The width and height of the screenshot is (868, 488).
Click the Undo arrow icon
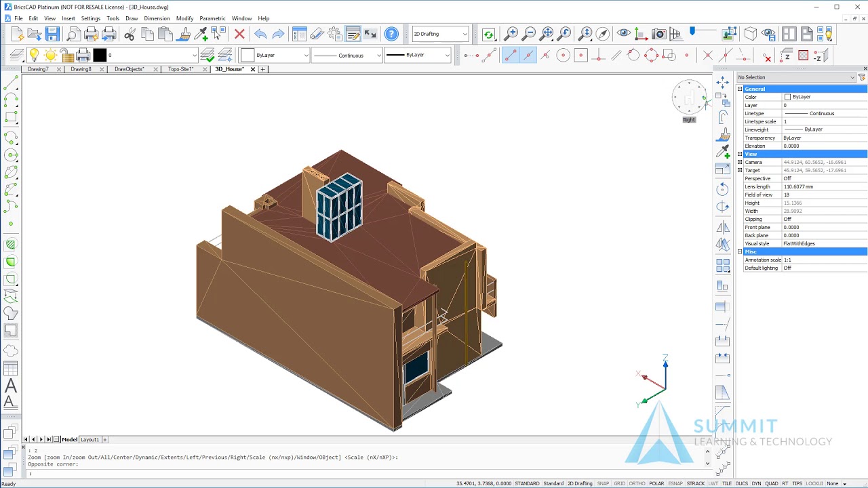[x=260, y=34]
